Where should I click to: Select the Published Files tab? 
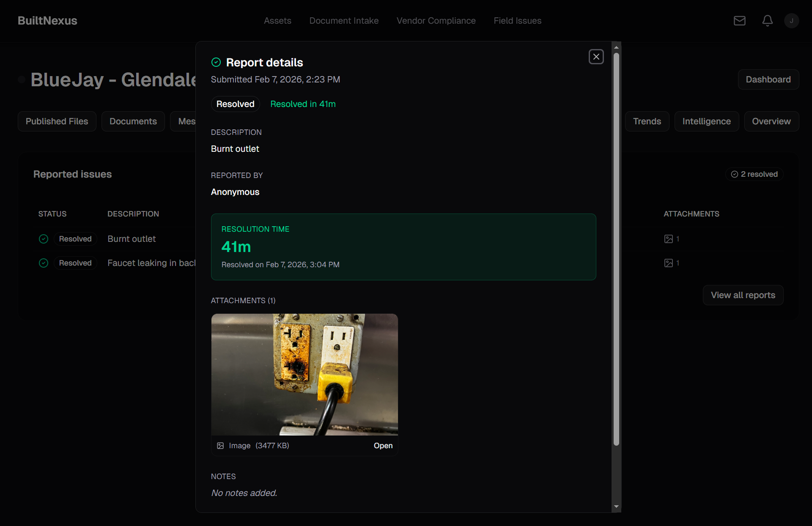(57, 121)
